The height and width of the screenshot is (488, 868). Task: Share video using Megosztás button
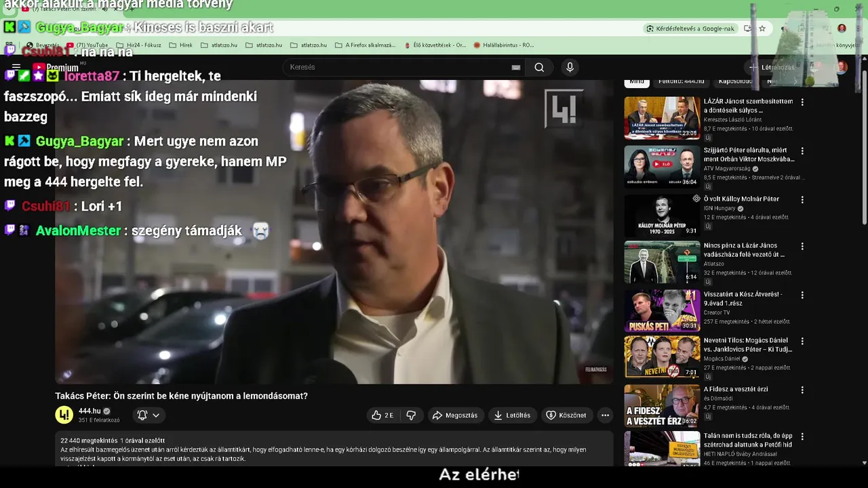pos(456,415)
